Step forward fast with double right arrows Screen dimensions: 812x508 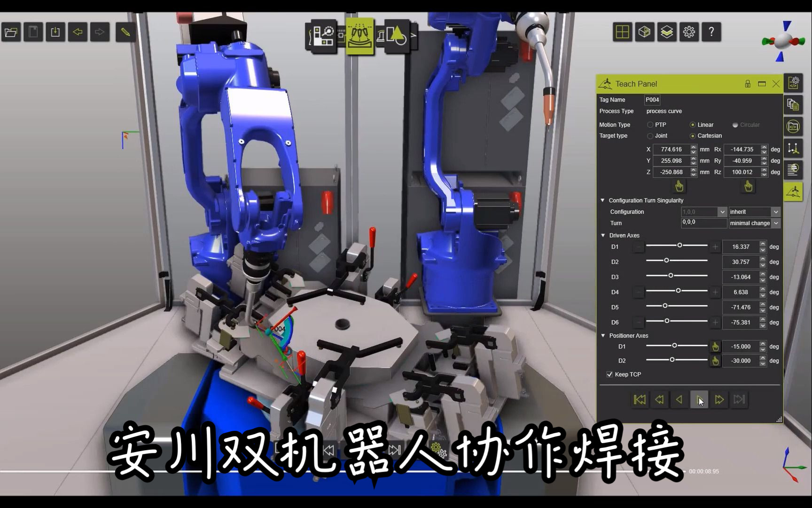[719, 400]
